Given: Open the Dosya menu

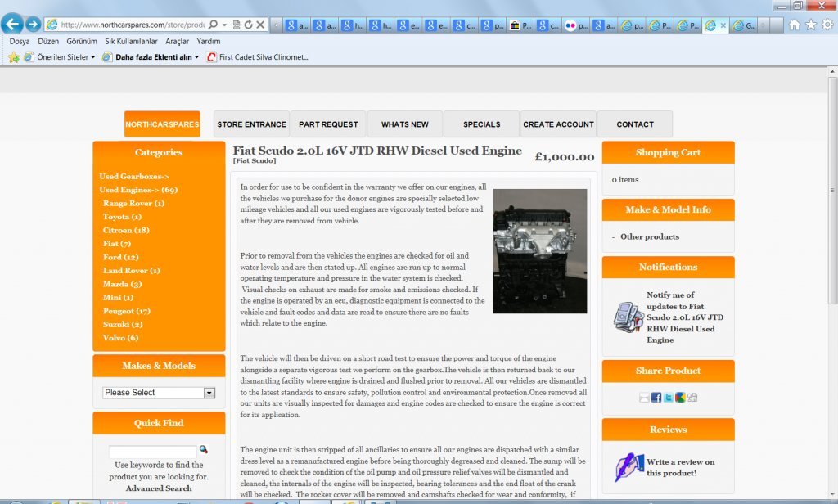Looking at the screenshot, I should 20,41.
